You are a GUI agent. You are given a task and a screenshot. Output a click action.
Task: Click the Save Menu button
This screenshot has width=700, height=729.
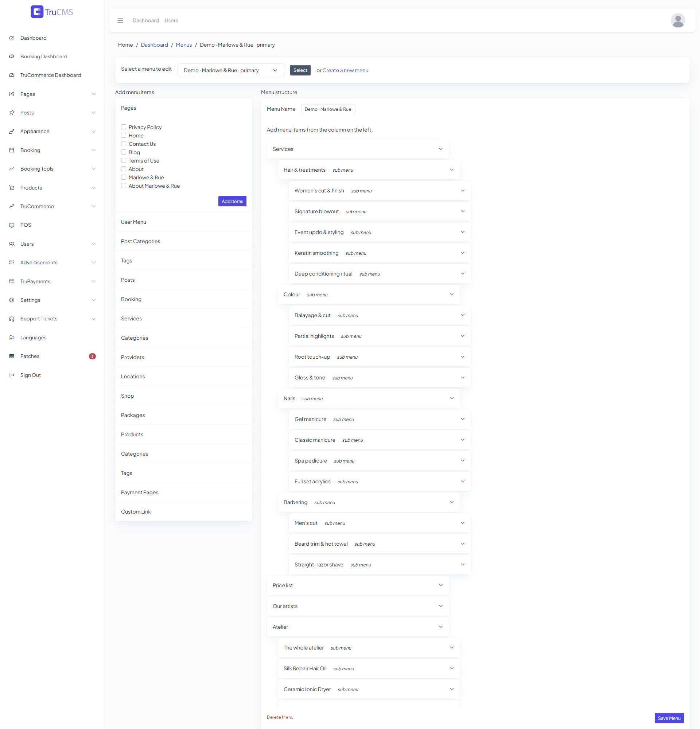pos(669,718)
